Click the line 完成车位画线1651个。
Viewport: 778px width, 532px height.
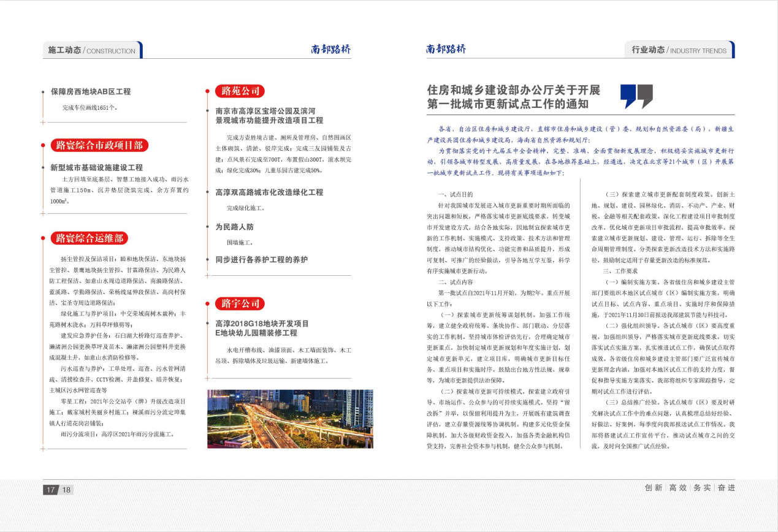[90, 107]
